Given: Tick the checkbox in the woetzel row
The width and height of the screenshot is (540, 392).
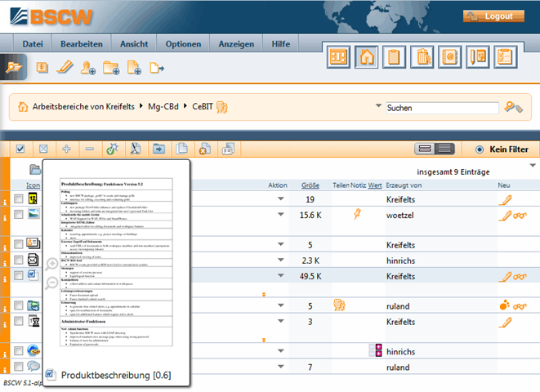Looking at the screenshot, I should [x=18, y=215].
